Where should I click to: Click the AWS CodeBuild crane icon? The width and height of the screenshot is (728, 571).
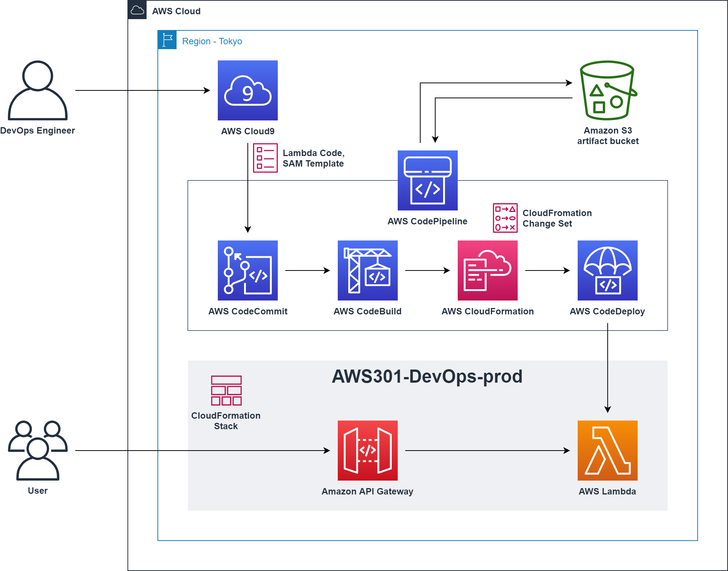(x=368, y=270)
